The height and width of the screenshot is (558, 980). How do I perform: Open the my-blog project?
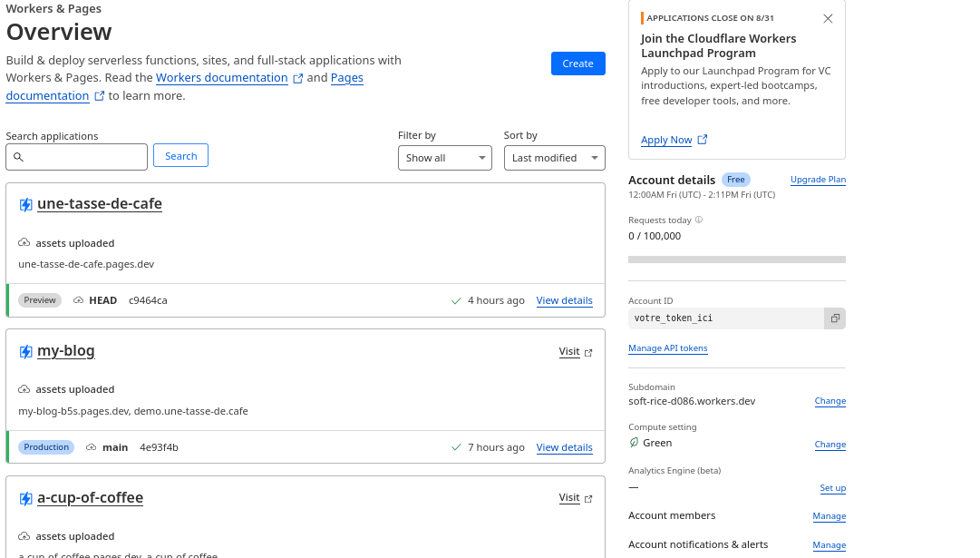coord(65,351)
